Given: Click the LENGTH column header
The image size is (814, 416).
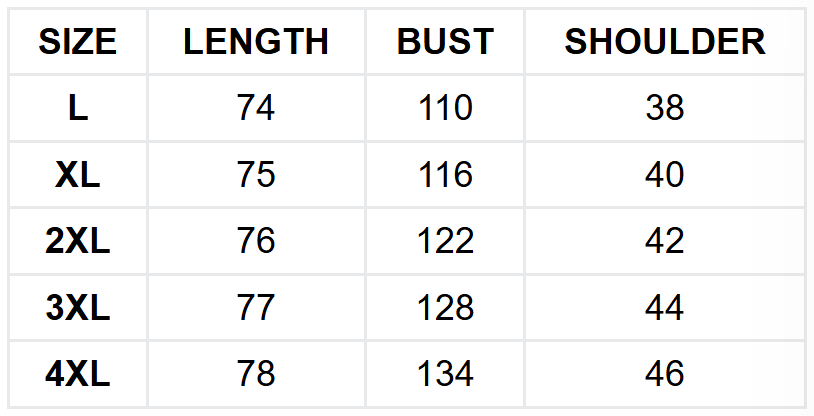Looking at the screenshot, I should tap(256, 41).
